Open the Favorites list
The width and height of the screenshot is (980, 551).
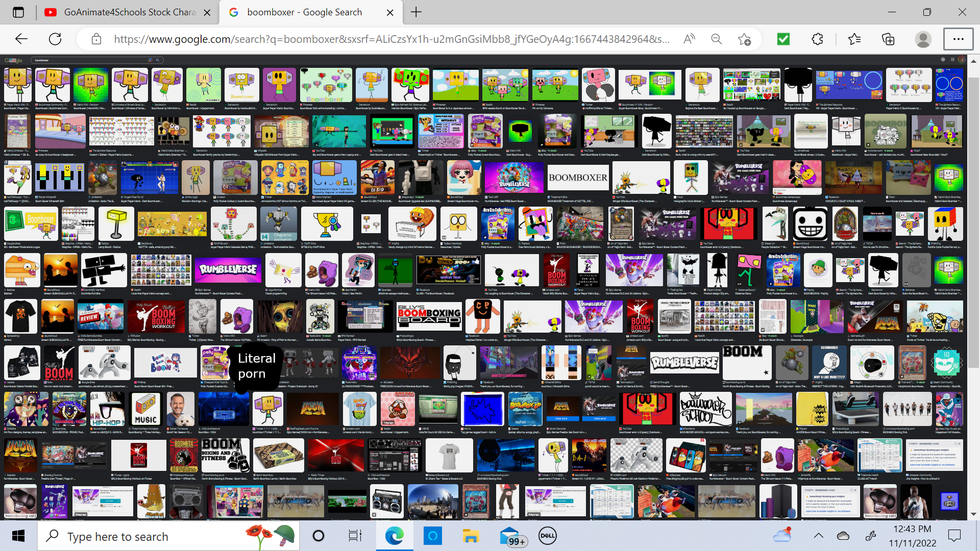pyautogui.click(x=854, y=39)
